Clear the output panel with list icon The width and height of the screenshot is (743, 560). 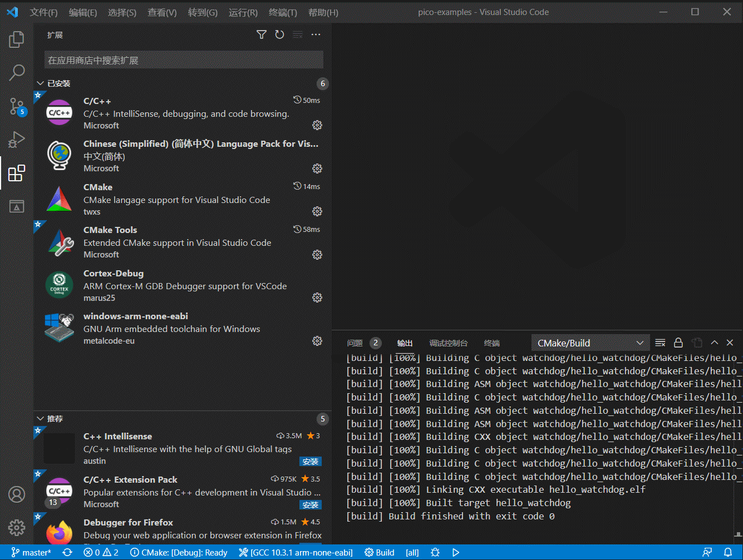pyautogui.click(x=660, y=343)
